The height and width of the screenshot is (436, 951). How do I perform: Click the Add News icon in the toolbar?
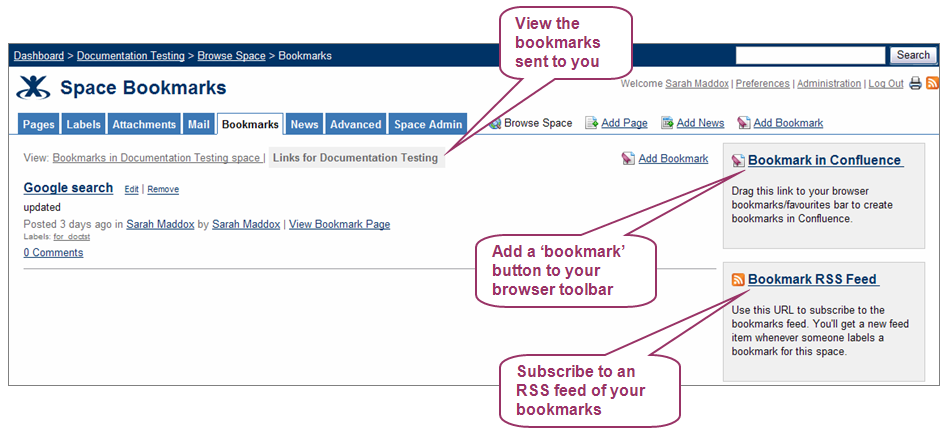[x=667, y=123]
